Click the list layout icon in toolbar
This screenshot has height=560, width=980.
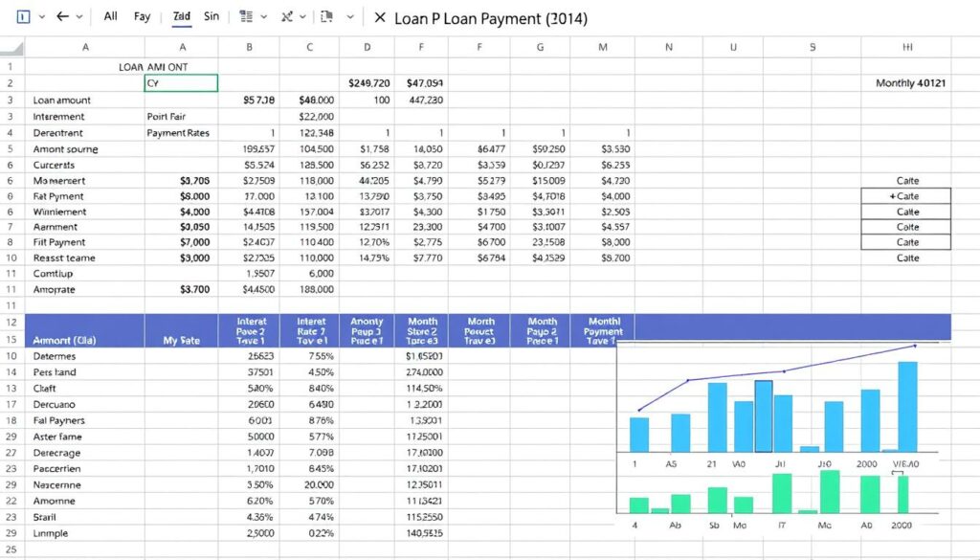(246, 16)
